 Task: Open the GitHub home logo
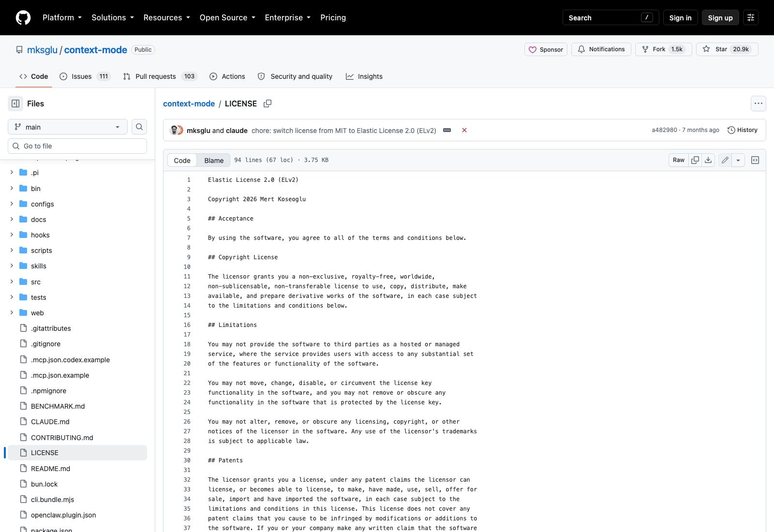coord(23,17)
